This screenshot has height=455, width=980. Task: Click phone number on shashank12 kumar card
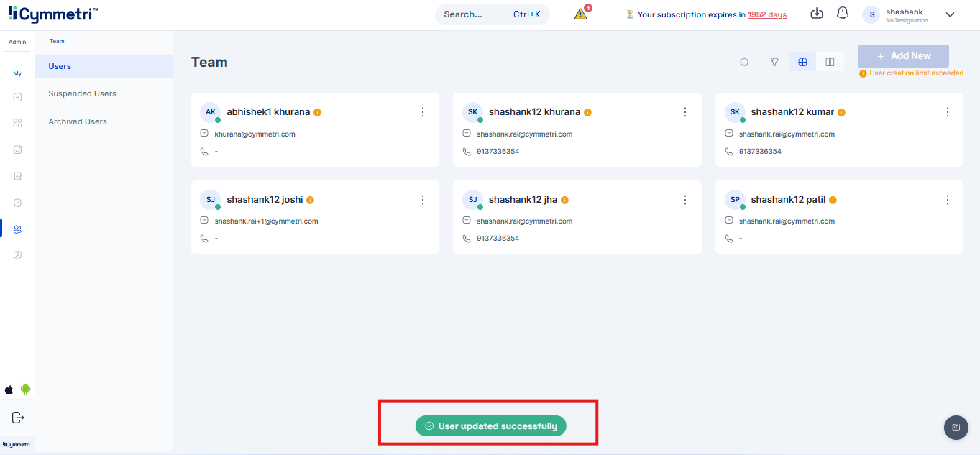[x=760, y=152]
